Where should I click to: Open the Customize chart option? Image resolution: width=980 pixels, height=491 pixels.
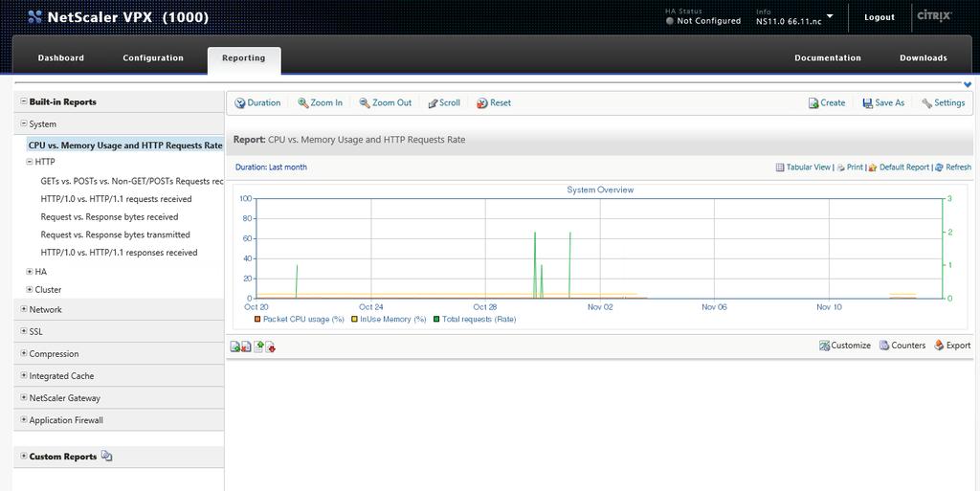(x=845, y=346)
